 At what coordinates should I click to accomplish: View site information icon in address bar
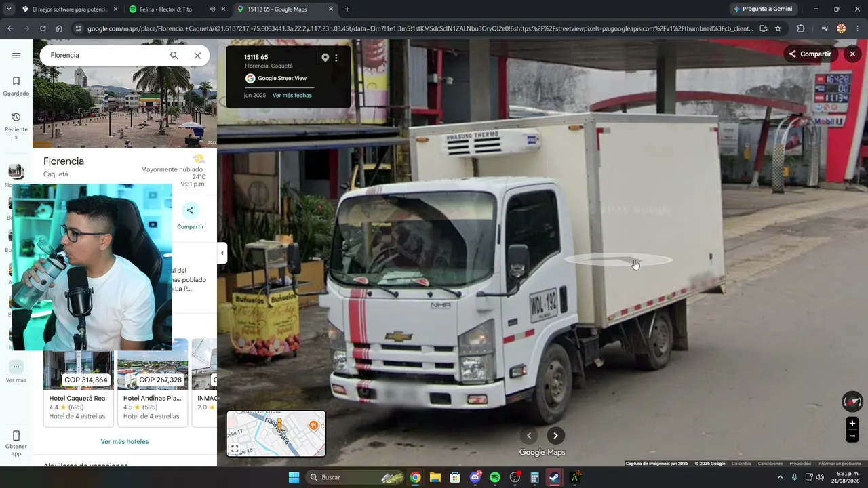[x=79, y=28]
